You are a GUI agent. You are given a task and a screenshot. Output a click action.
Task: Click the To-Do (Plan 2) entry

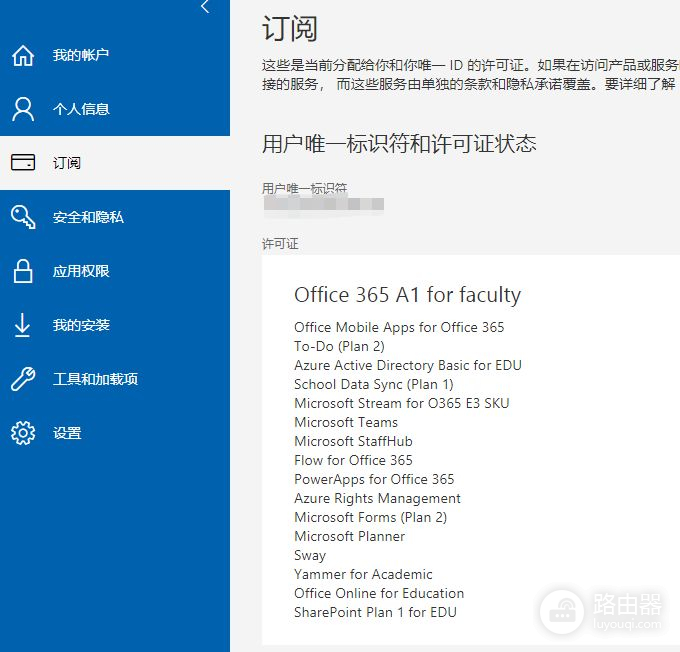point(339,346)
